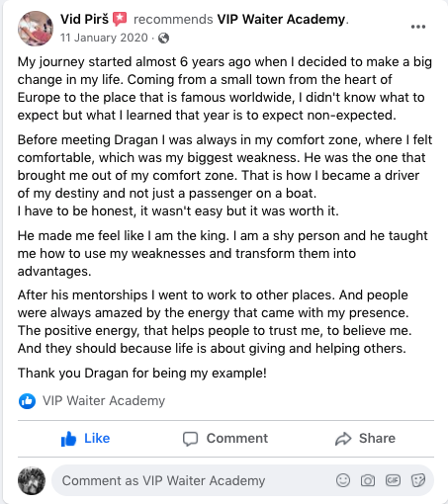Open Vid Pirš profile name link
Viewport: 448px width, 504px height.
coord(84,19)
